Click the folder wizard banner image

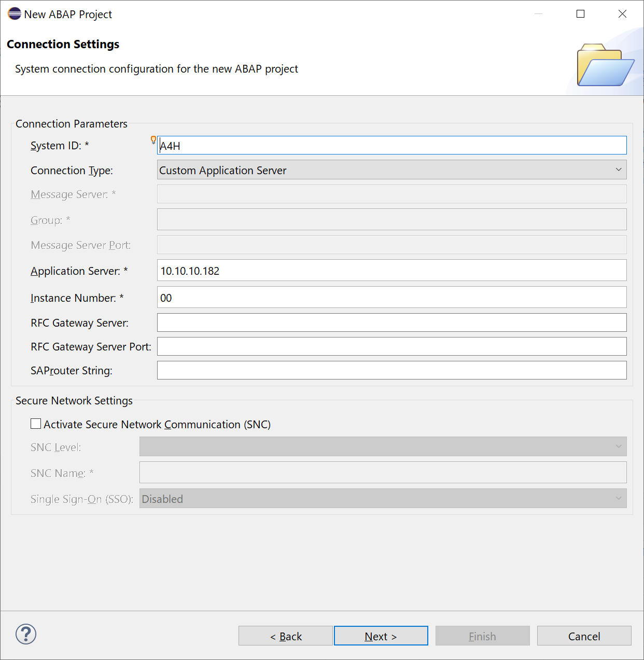(605, 65)
